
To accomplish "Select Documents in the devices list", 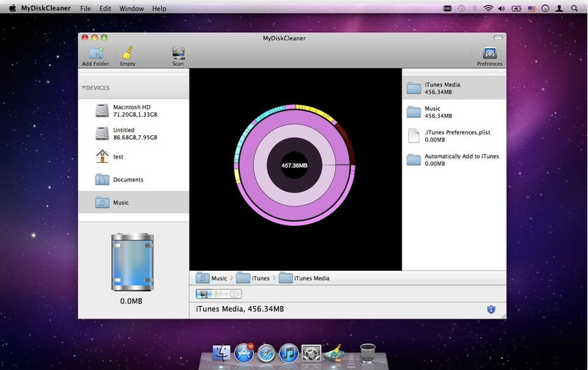I will pos(134,180).
